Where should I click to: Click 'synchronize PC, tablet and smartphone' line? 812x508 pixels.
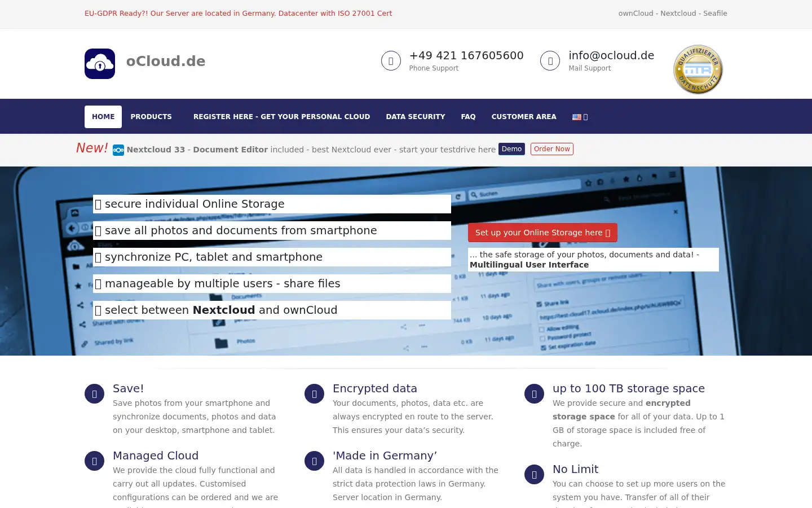[272, 257]
